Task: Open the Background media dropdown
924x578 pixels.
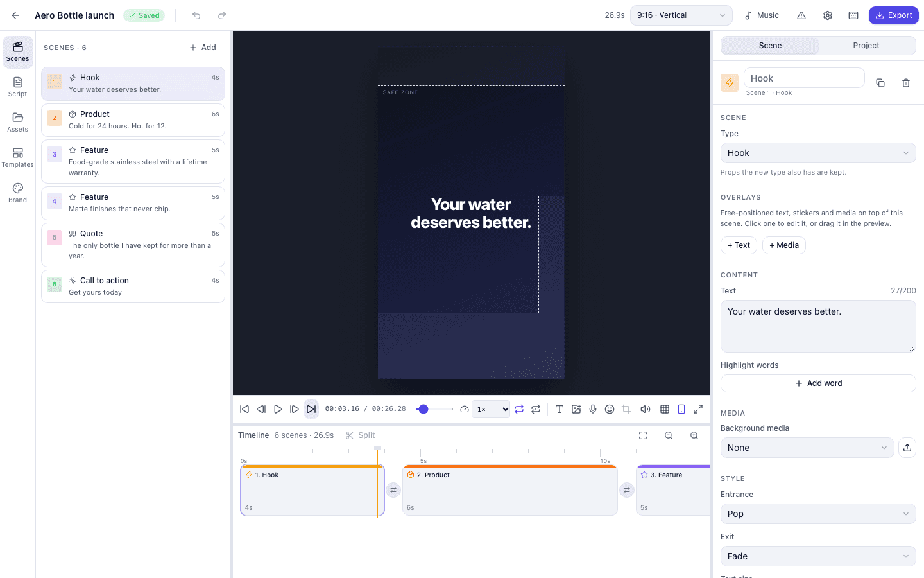Action: pos(807,448)
